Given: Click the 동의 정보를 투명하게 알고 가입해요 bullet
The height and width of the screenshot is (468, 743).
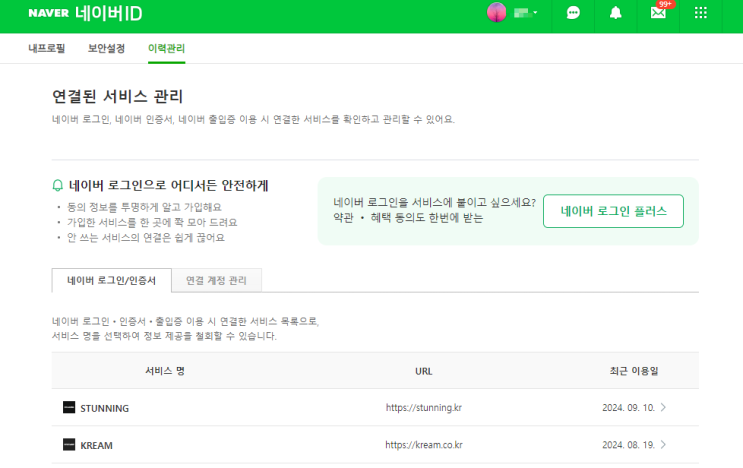Looking at the screenshot, I should 144,207.
